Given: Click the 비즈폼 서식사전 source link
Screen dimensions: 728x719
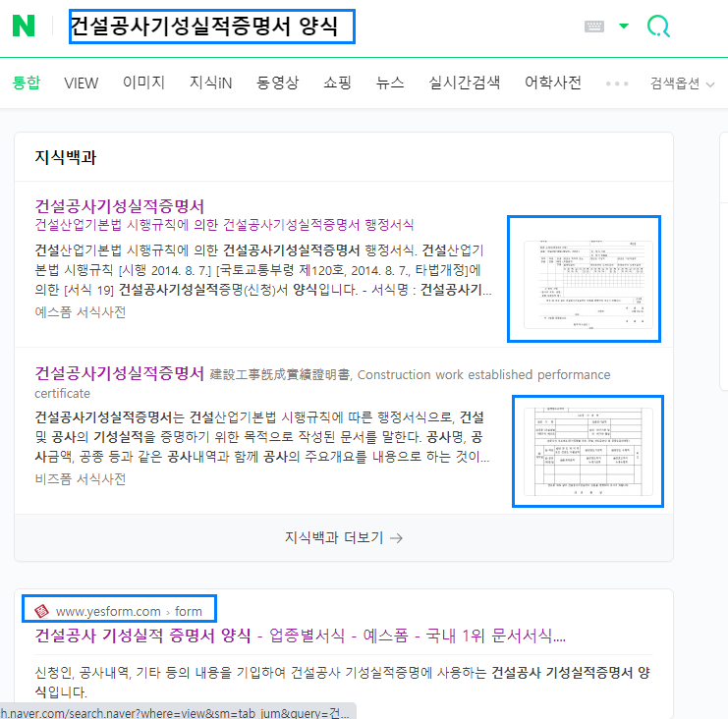Looking at the screenshot, I should click(81, 478).
